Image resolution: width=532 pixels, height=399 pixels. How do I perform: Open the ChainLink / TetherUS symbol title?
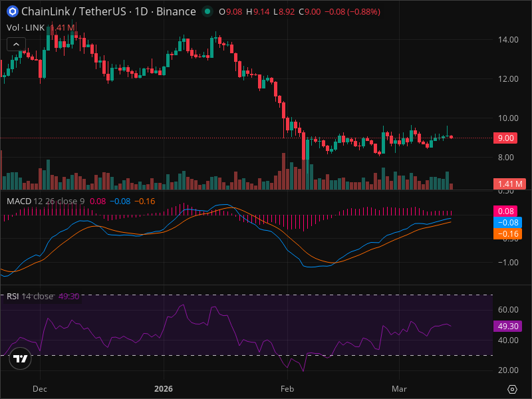pyautogui.click(x=108, y=11)
